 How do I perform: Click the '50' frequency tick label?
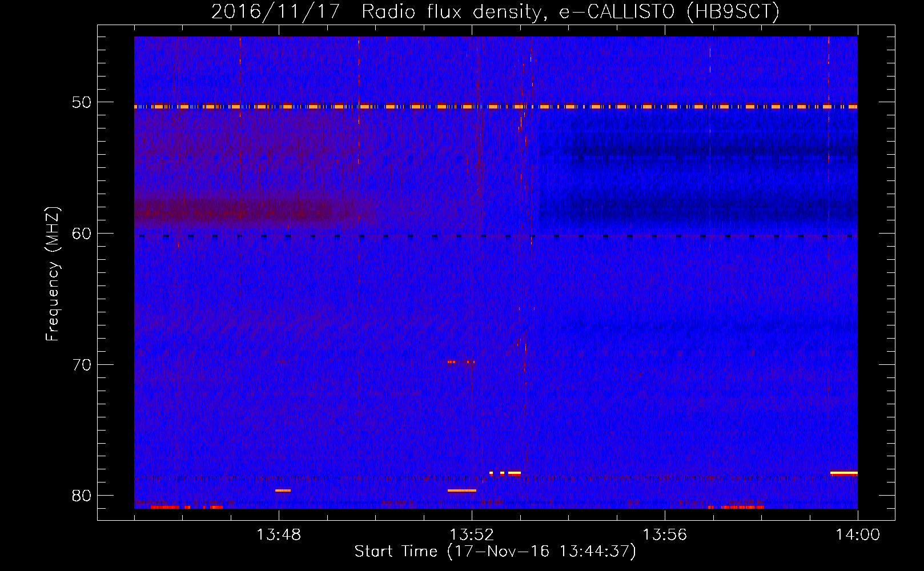pos(81,103)
